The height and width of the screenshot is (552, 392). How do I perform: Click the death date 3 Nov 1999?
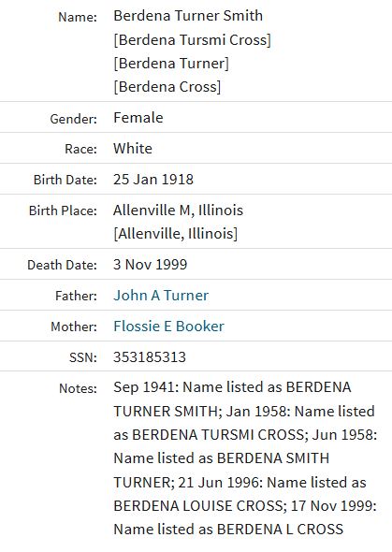tap(151, 265)
